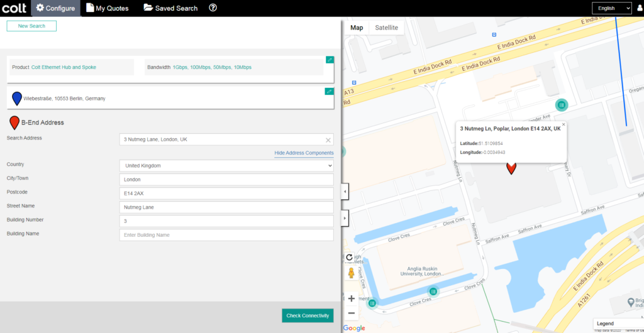Viewport: 644px width, 333px height.
Task: Switch to Satellite view
Action: (387, 28)
